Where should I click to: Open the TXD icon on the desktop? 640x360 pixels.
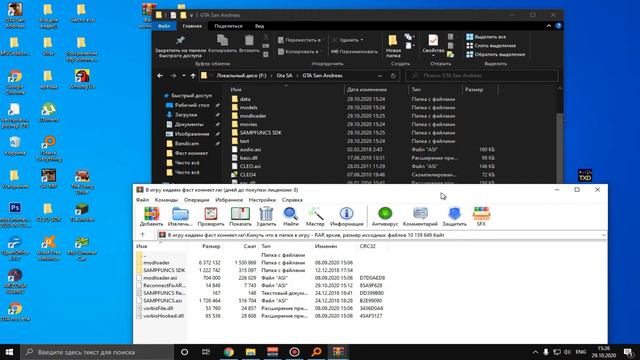pos(585,176)
